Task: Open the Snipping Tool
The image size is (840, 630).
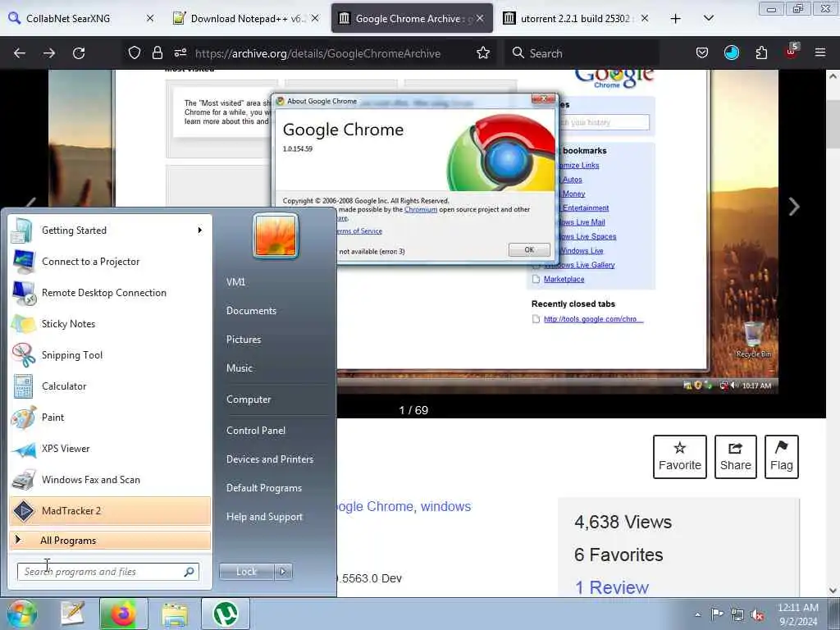Action: click(x=110, y=354)
